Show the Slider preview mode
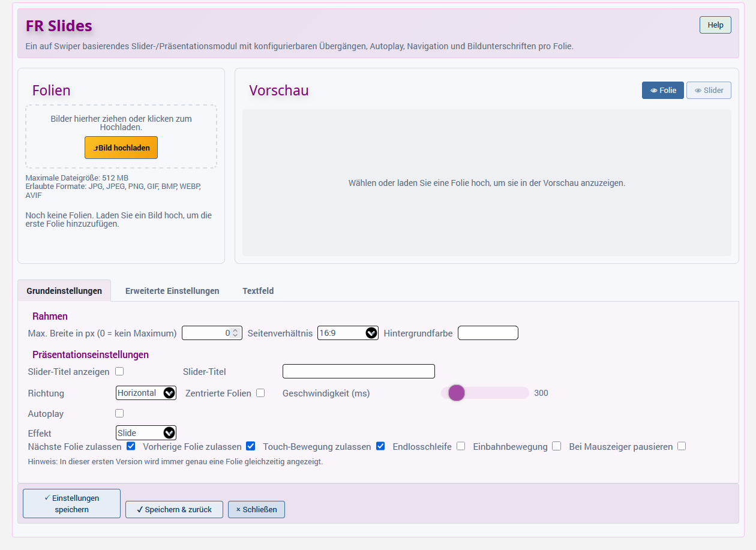This screenshot has height=550, width=756. [709, 91]
